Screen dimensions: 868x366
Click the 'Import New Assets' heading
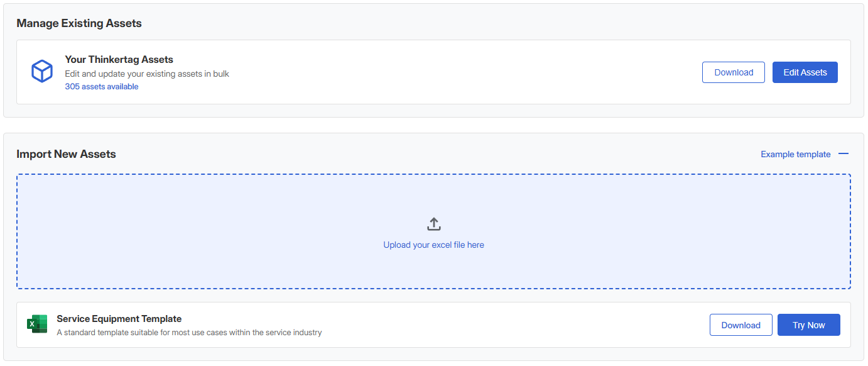click(66, 154)
